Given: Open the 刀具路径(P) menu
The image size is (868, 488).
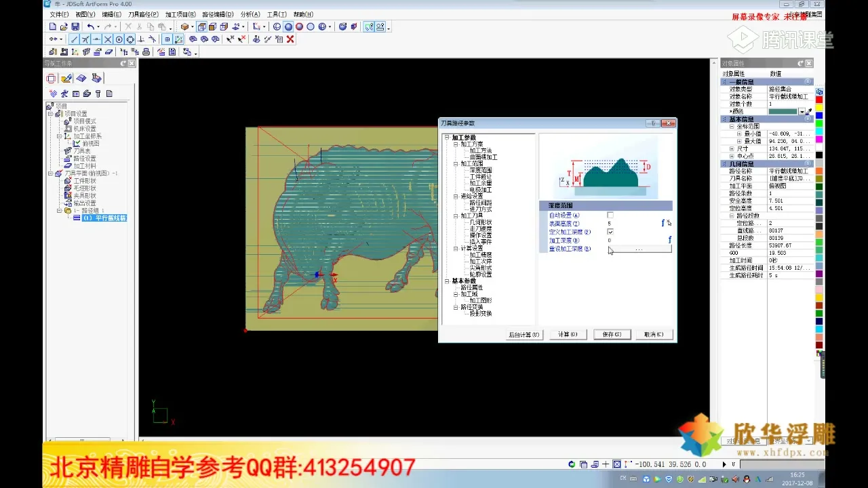Looking at the screenshot, I should (x=143, y=14).
